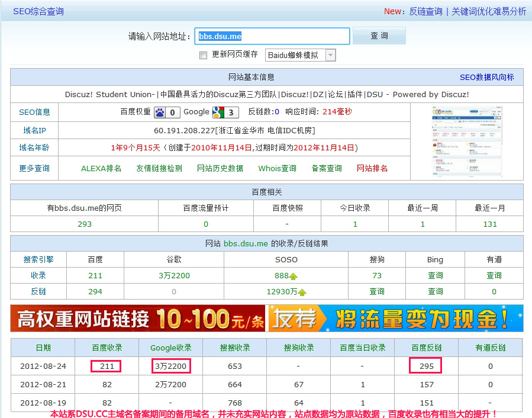Focus the website address input field

pyautogui.click(x=272, y=36)
